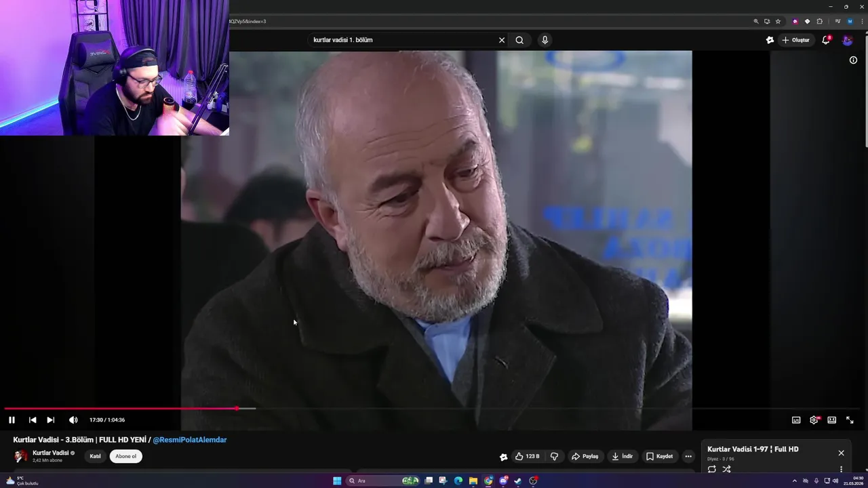The image size is (868, 488).
Task: Open Chrome three-dot main menu
Action: click(x=862, y=21)
